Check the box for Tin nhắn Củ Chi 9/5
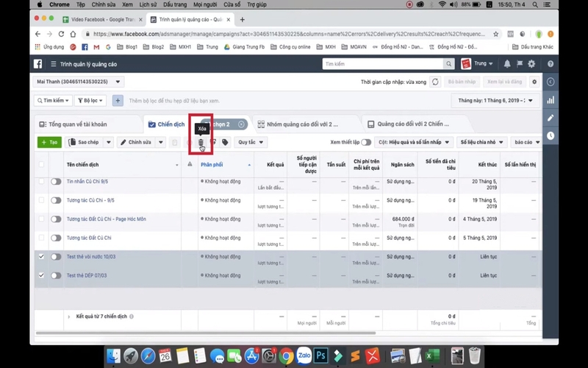The image size is (588, 368). click(41, 182)
